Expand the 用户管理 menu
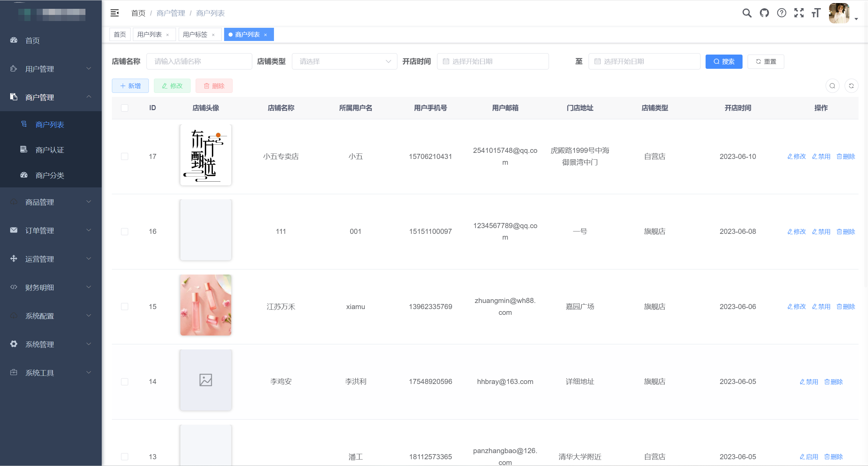Image resolution: width=868 pixels, height=466 pixels. click(x=51, y=69)
